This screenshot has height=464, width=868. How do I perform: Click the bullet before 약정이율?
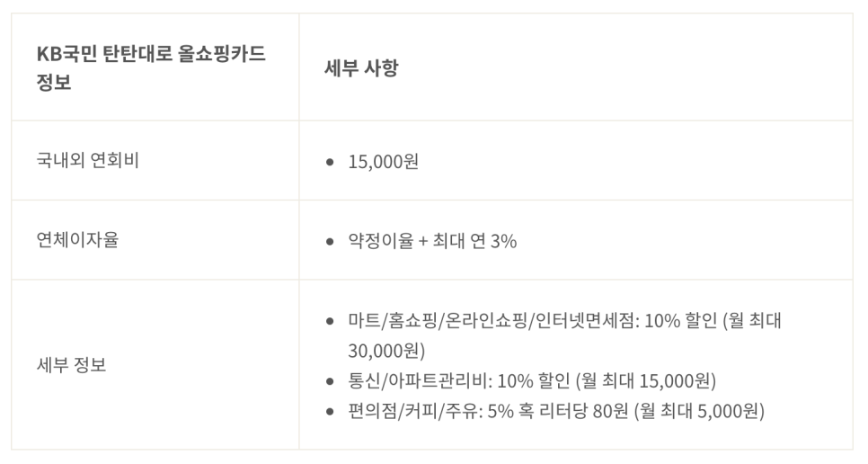click(331, 241)
